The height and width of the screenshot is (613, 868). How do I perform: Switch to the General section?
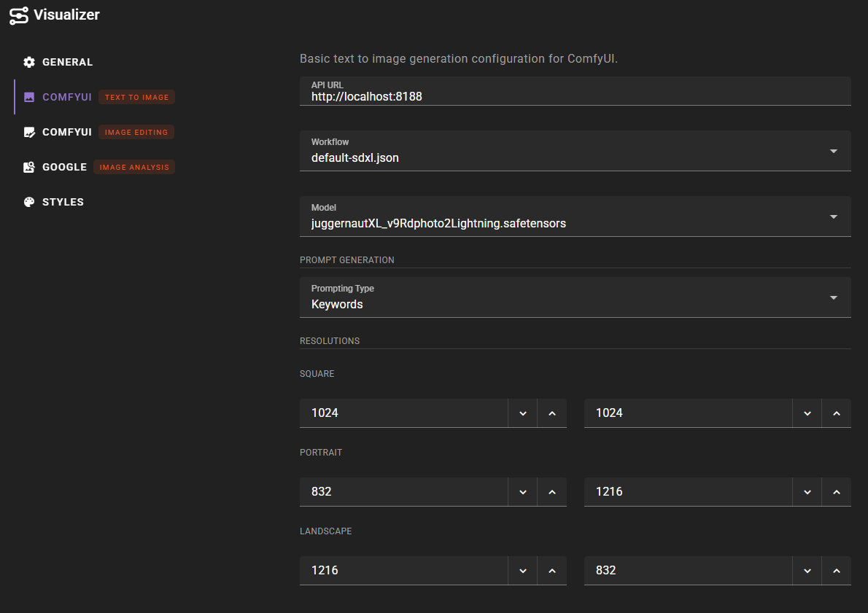[68, 62]
